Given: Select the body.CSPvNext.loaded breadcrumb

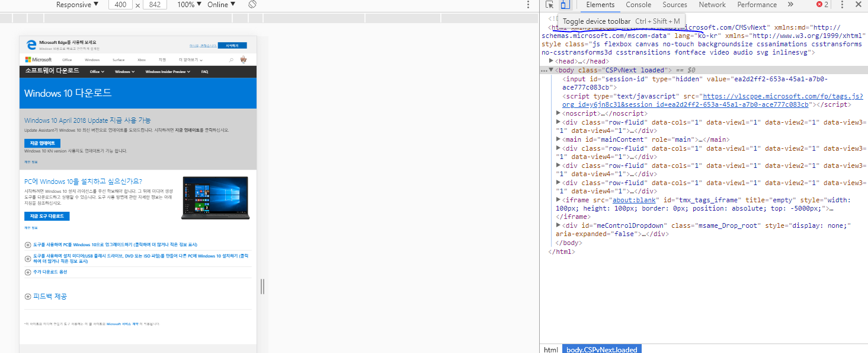Looking at the screenshot, I should point(601,349).
